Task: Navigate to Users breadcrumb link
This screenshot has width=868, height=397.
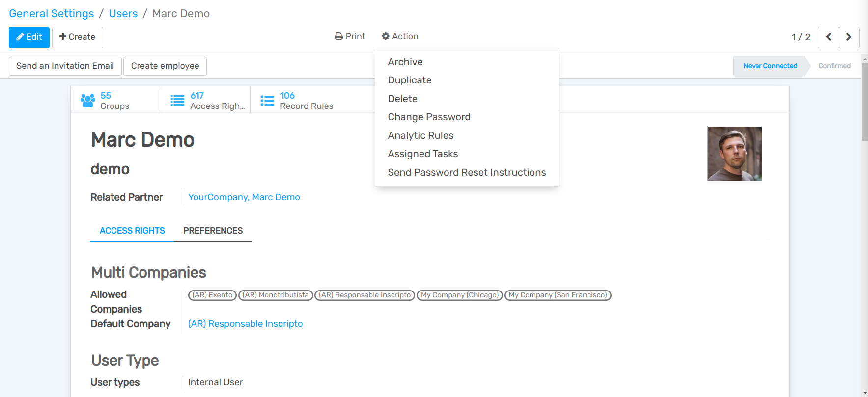Action: point(123,13)
